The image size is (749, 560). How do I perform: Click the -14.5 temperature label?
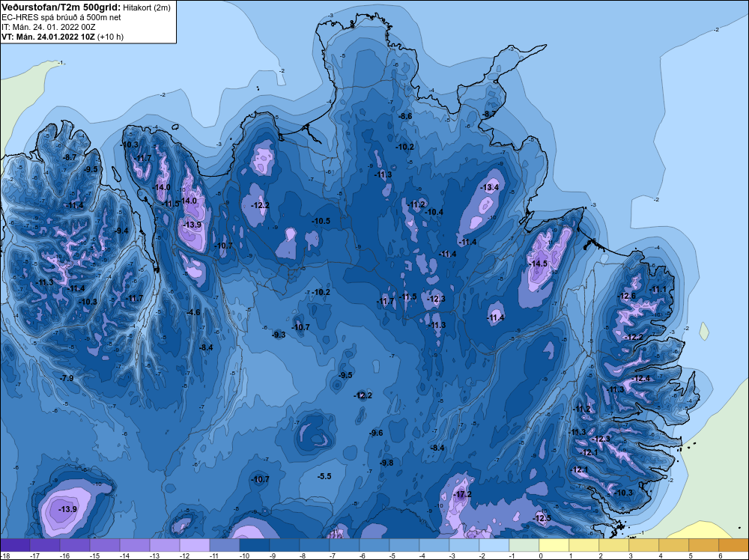(x=539, y=264)
